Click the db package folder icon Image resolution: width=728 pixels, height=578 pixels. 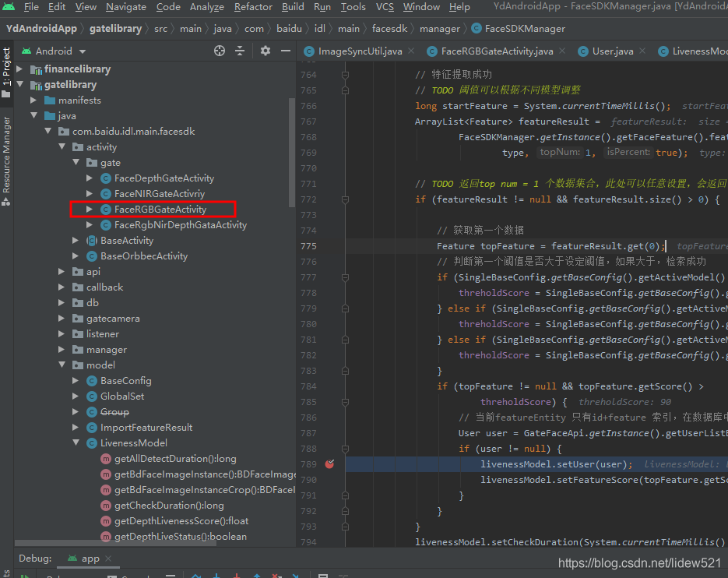point(78,303)
